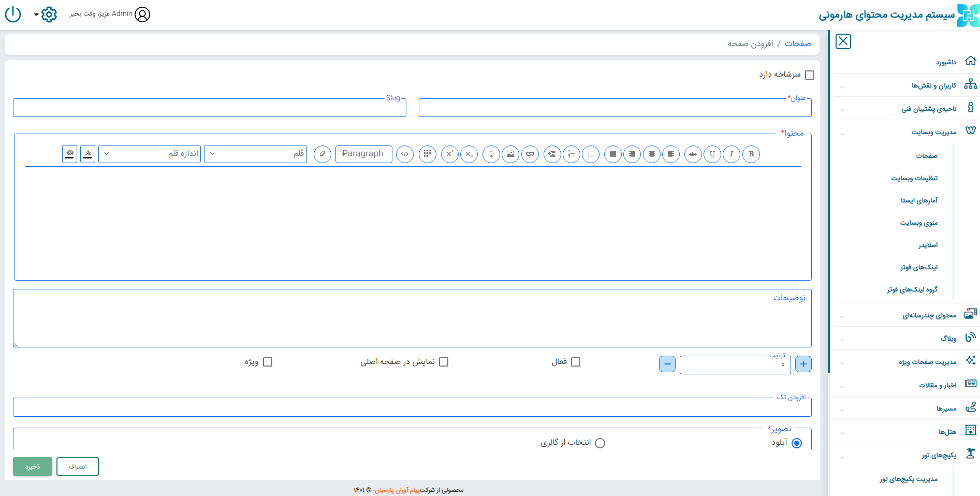Insert a hyperlink in the editor
Viewport: 980px width, 496px height.
[x=530, y=154]
